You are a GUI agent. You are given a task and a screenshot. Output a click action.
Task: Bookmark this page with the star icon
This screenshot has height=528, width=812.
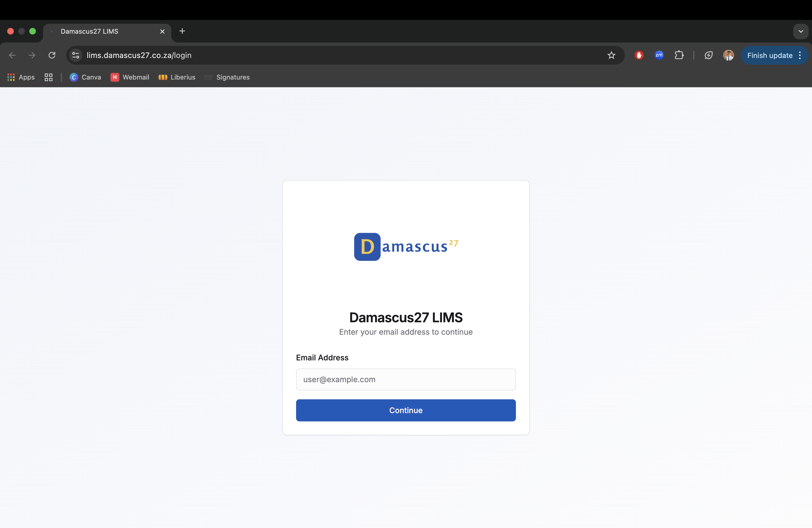[x=611, y=55]
